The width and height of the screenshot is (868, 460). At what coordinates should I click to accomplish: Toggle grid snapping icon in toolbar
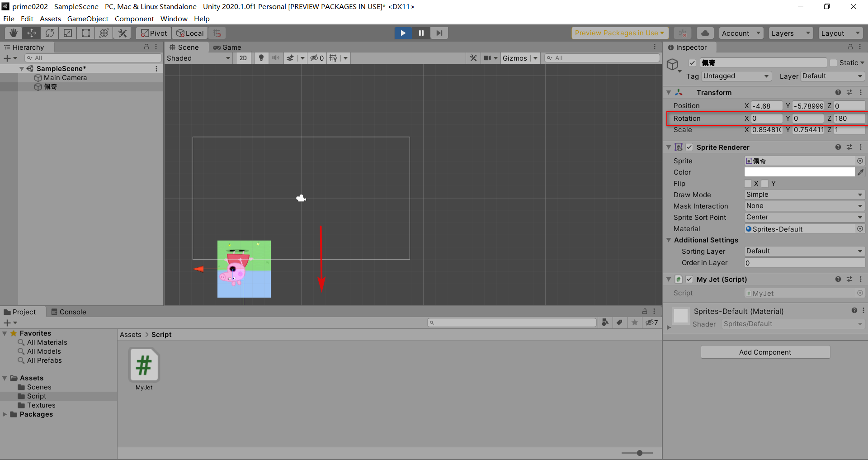(x=217, y=33)
